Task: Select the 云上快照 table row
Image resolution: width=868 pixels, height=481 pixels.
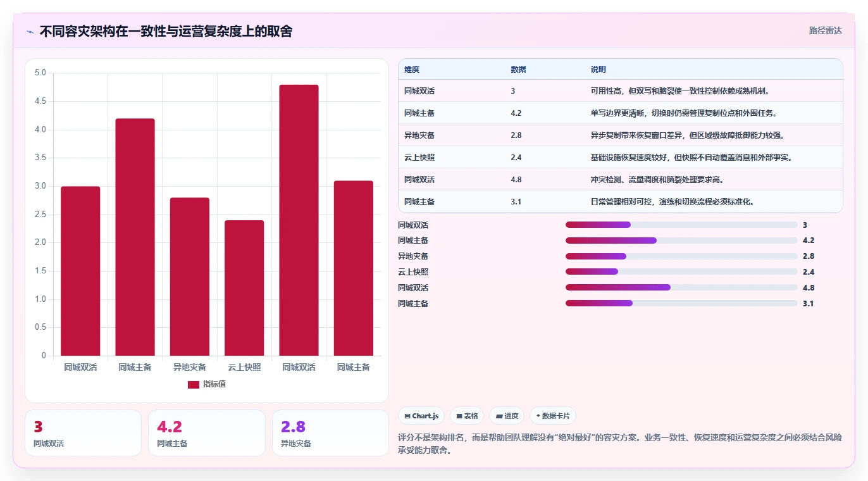Action: click(621, 157)
